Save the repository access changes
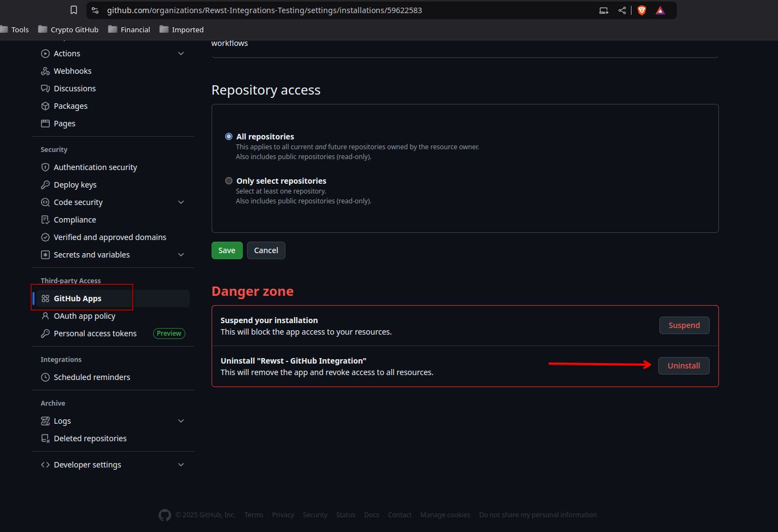This screenshot has width=778, height=532. click(227, 250)
